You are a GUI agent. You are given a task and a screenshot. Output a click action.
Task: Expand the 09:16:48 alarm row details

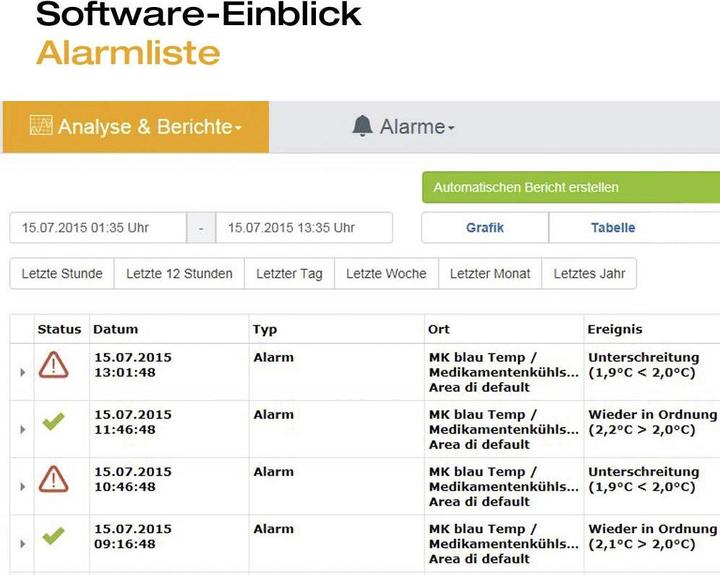pyautogui.click(x=23, y=544)
